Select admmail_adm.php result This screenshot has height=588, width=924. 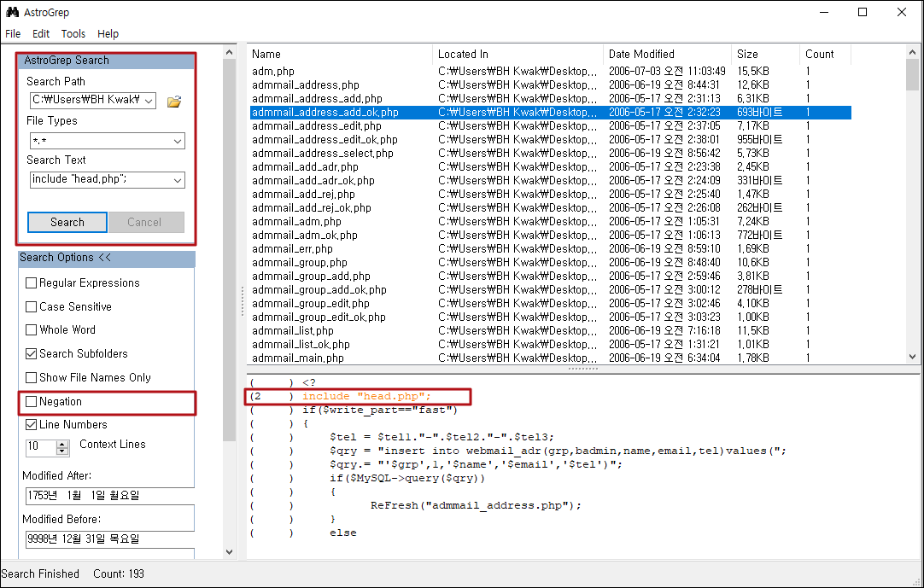click(551, 222)
